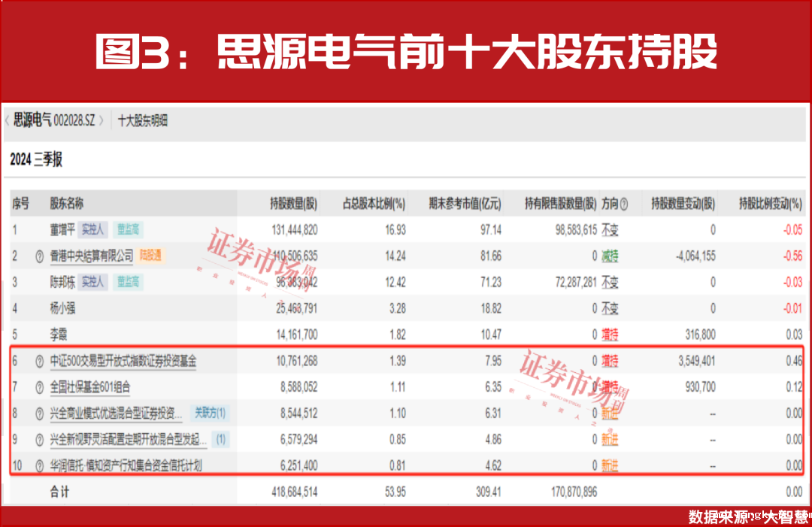The image size is (812, 527).
Task: Select shareholder name 陈邦栋
Action: point(62,282)
